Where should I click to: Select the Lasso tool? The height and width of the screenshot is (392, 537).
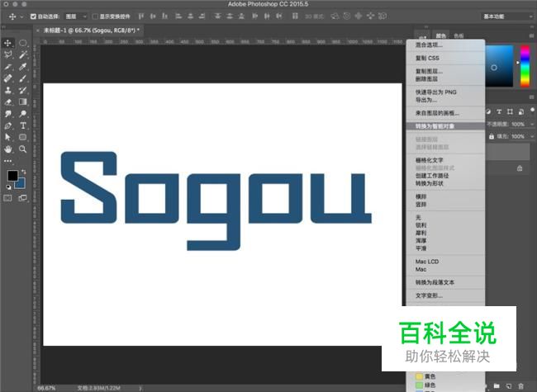[x=7, y=54]
